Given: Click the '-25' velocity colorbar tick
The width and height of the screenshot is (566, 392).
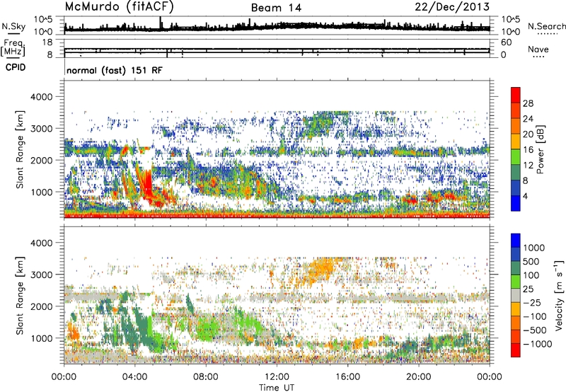Looking at the screenshot, I should click(x=532, y=302).
